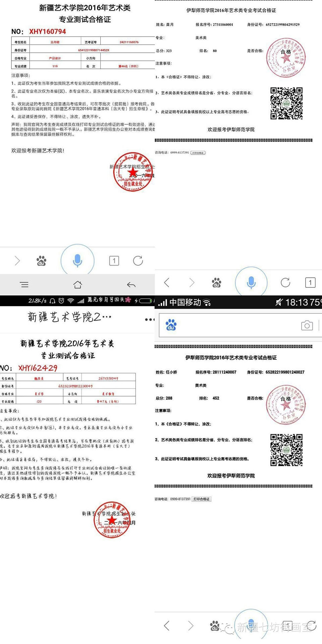Go forward from the 总分 288 certificate page
The image size is (322, 644).
[191, 626]
